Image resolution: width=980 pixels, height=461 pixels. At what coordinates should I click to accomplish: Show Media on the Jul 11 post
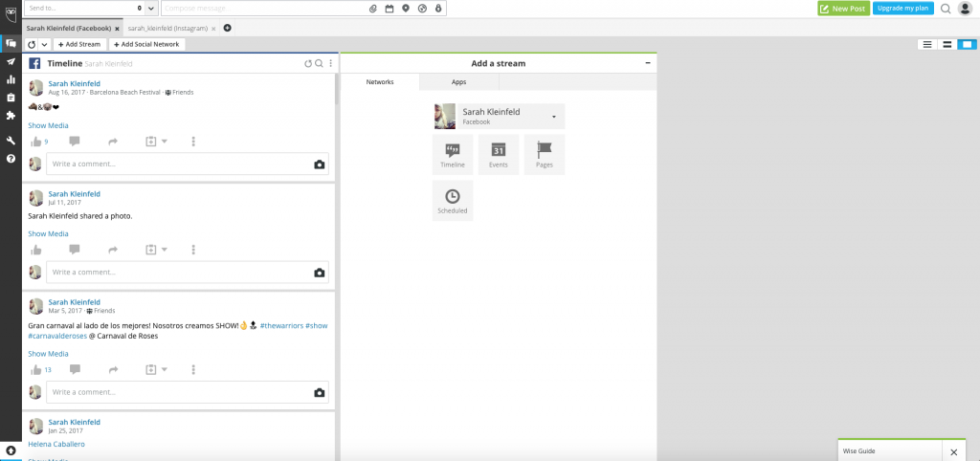pyautogui.click(x=48, y=233)
